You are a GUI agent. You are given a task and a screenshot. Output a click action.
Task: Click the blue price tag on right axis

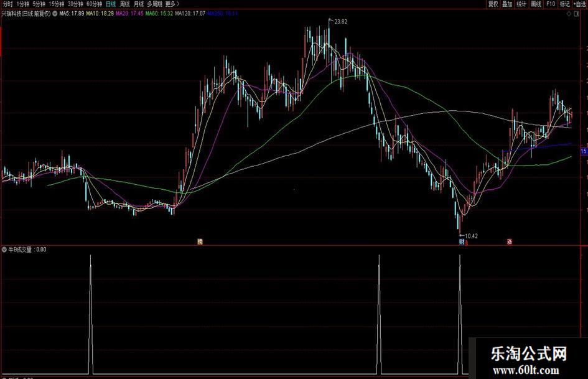584,151
